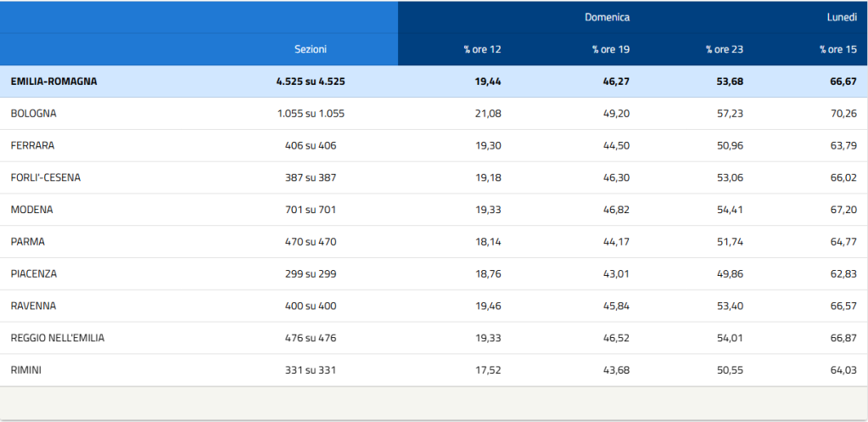Click the Lunedì header group label
The width and height of the screenshot is (868, 422).
842,17
